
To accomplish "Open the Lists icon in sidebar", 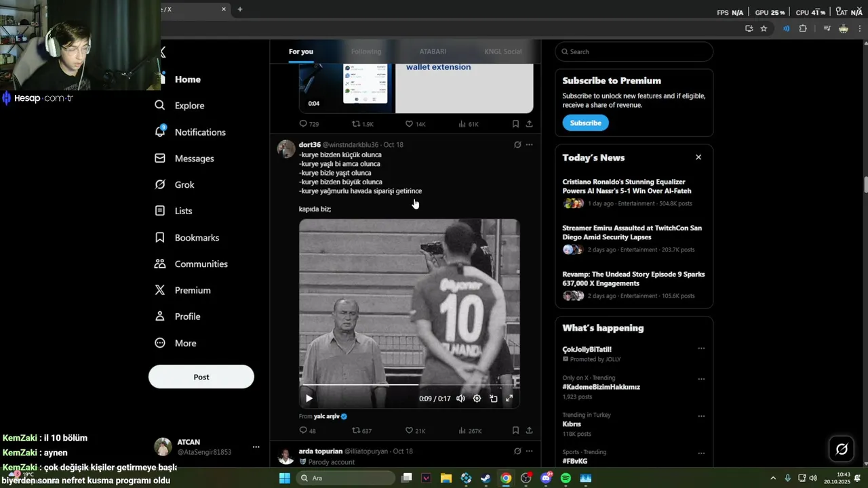I will coord(160,211).
